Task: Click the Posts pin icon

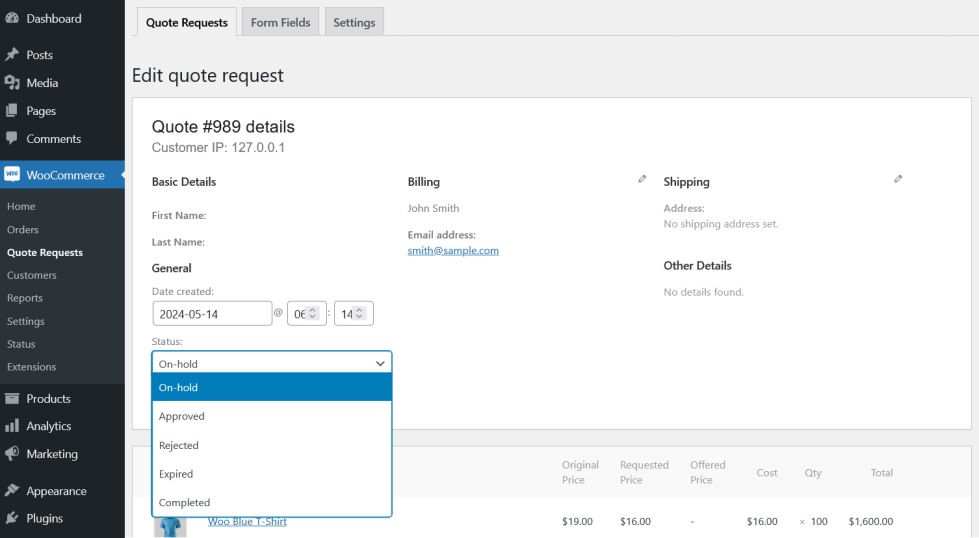Action: pos(12,55)
